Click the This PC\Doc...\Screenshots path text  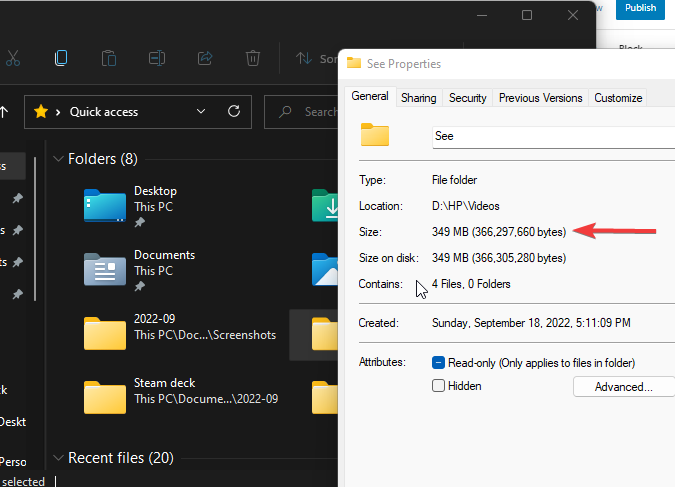pos(205,335)
